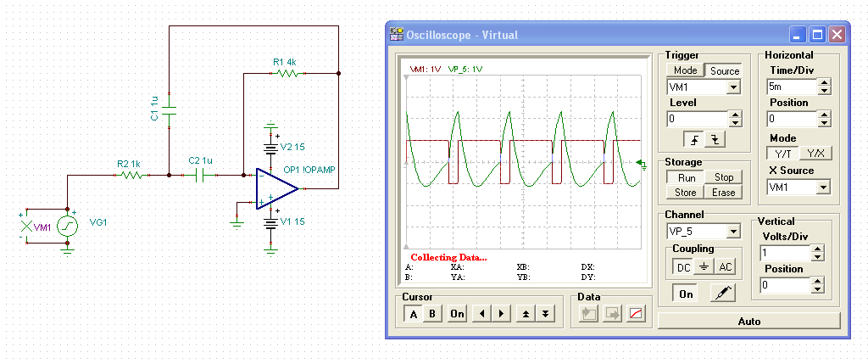Click the probe channel picker icon
The image size is (868, 364).
pos(722,293)
